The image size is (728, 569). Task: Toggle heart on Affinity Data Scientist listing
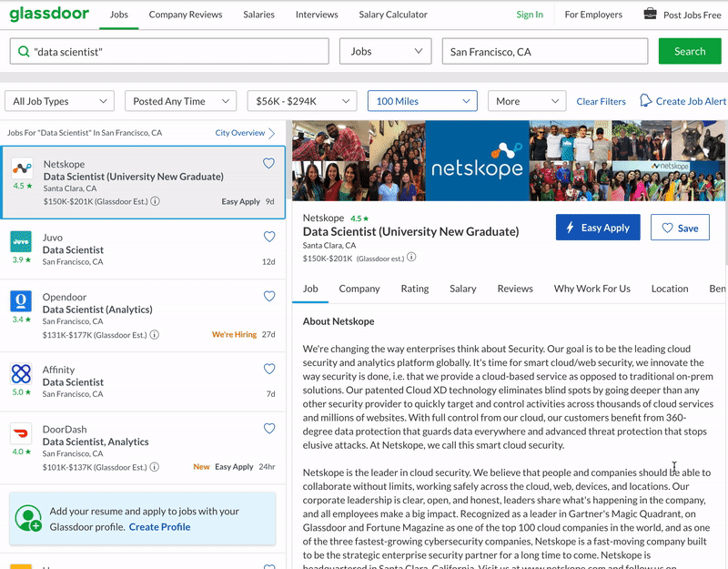(269, 369)
